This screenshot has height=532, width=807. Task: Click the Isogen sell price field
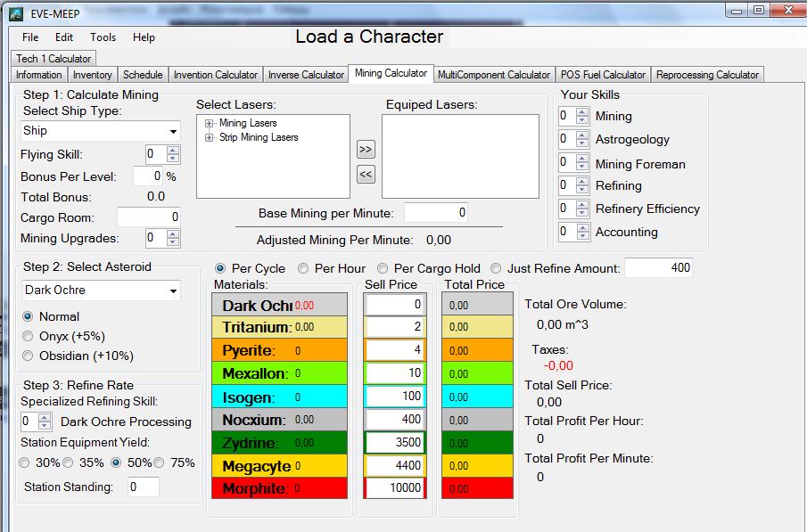click(x=395, y=397)
